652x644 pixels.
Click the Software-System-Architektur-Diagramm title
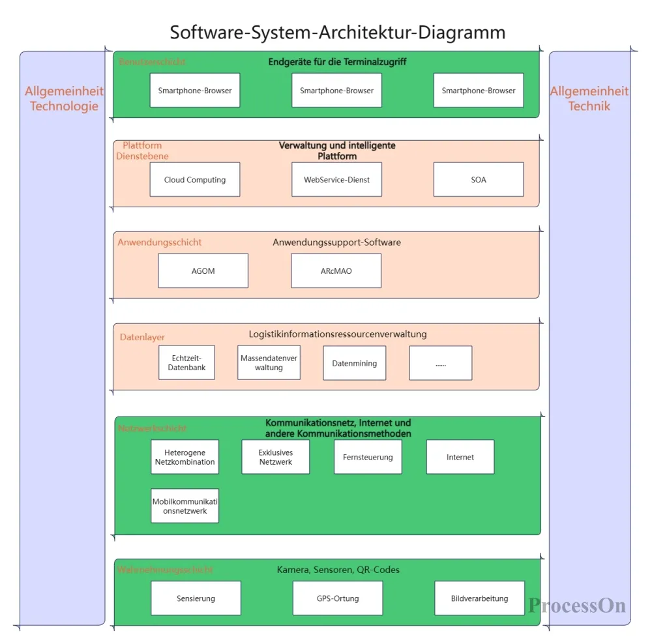337,32
